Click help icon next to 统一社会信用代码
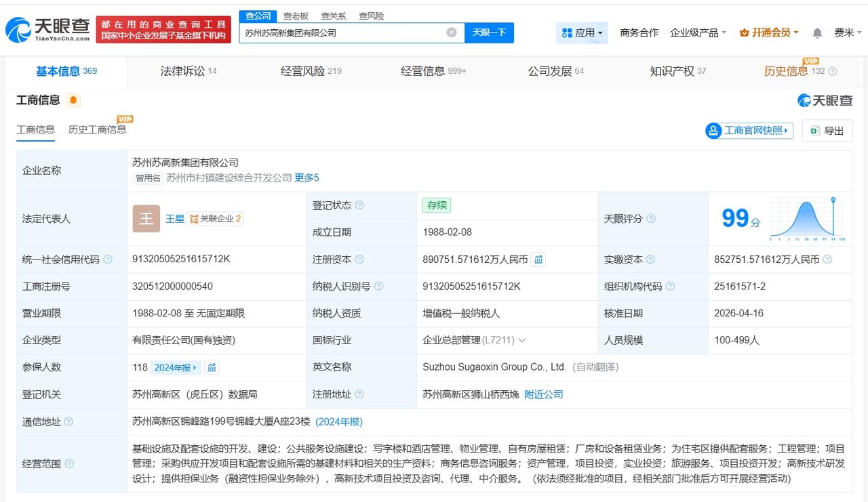Image resolution: width=868 pixels, height=502 pixels. pyautogui.click(x=108, y=259)
